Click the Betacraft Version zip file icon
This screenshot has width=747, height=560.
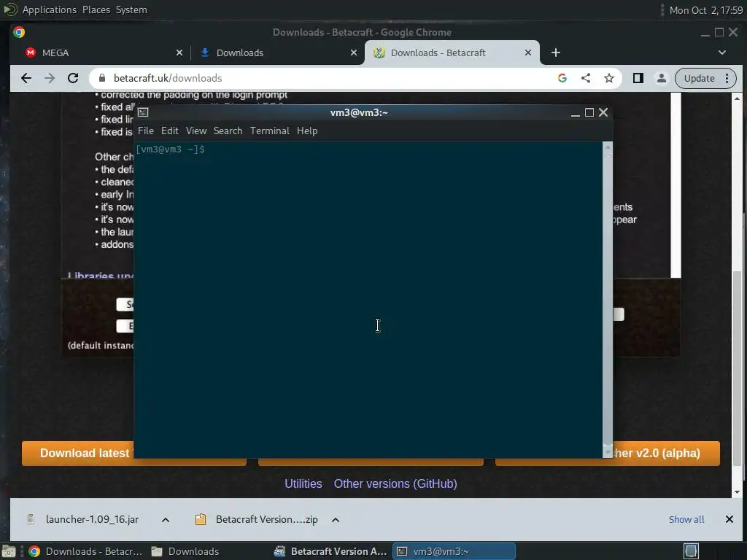point(201,519)
